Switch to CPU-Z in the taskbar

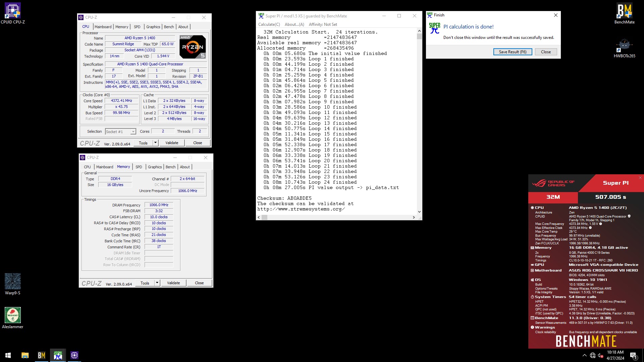pyautogui.click(x=74, y=355)
